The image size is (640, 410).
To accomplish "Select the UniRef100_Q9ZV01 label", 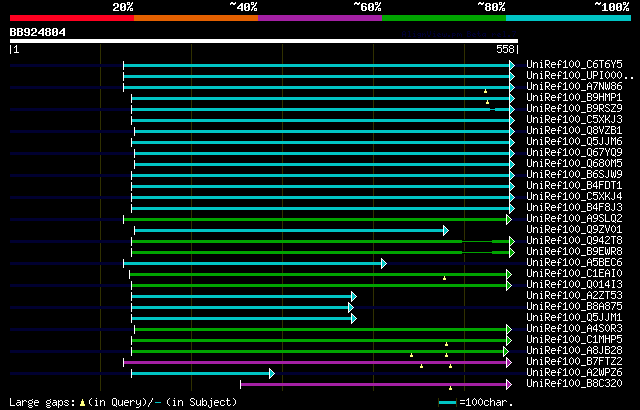I will tap(574, 230).
